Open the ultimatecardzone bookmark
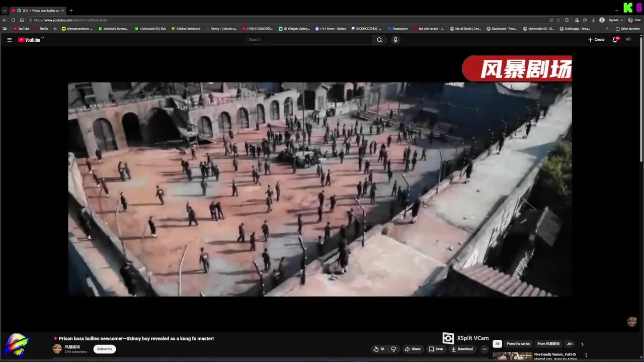Image resolution: width=644 pixels, height=362 pixels. point(77,29)
